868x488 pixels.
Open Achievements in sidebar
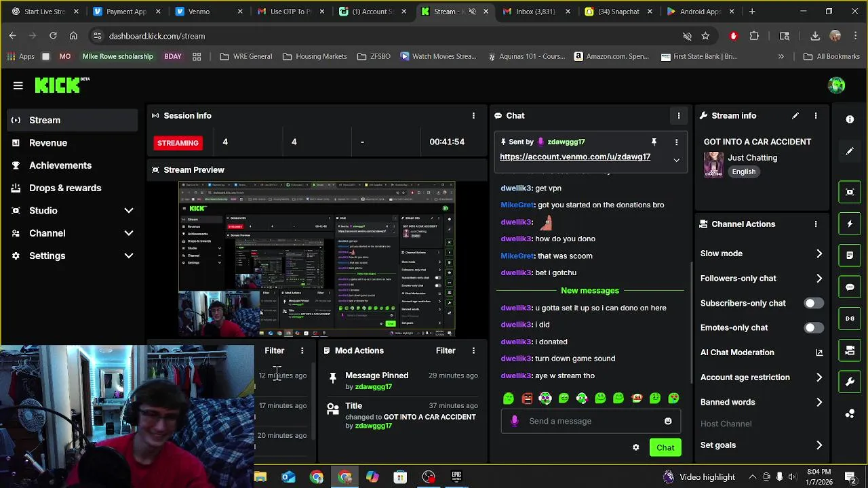[x=71, y=165]
